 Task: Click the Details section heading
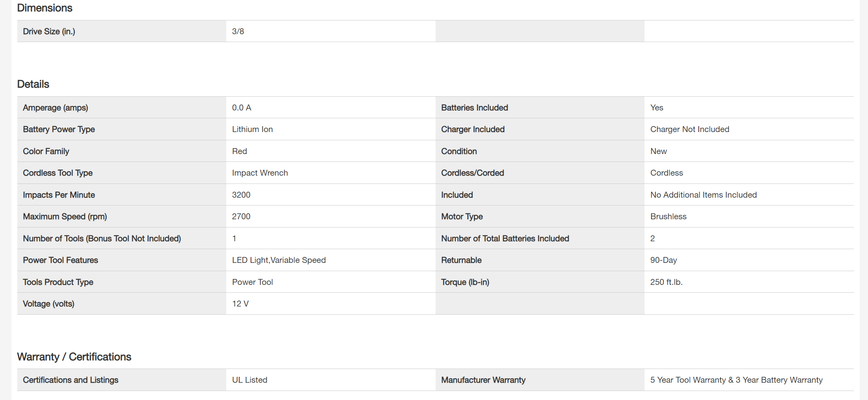pyautogui.click(x=33, y=84)
